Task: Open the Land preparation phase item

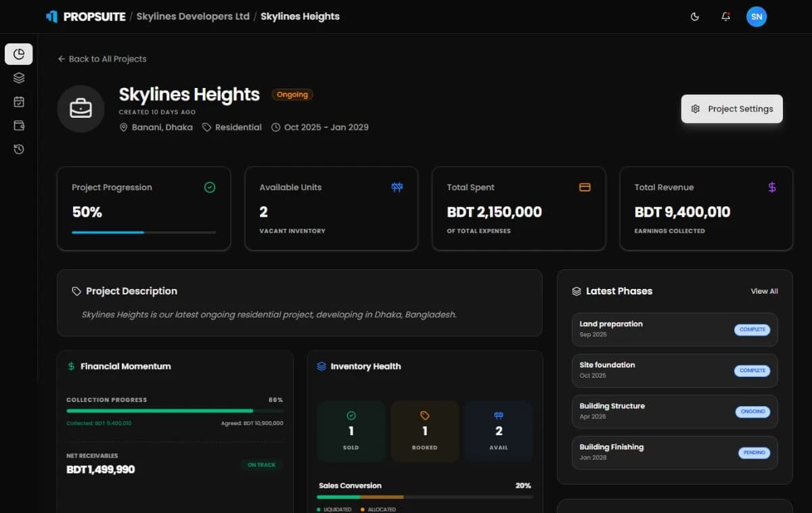Action: pos(675,330)
